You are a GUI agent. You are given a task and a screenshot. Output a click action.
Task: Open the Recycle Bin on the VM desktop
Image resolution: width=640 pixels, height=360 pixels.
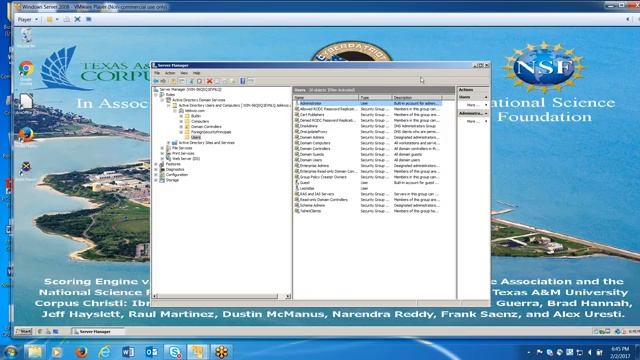coord(26,37)
